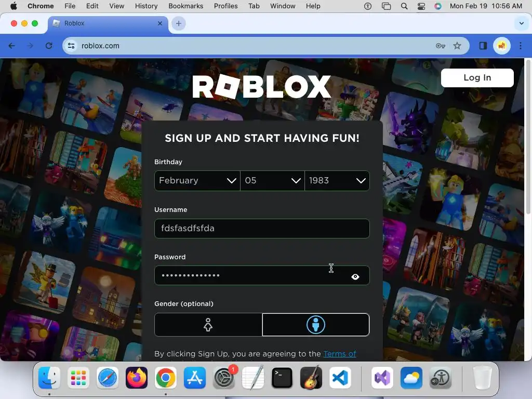
Task: Open Spotlight search in menu bar
Action: coord(404,6)
